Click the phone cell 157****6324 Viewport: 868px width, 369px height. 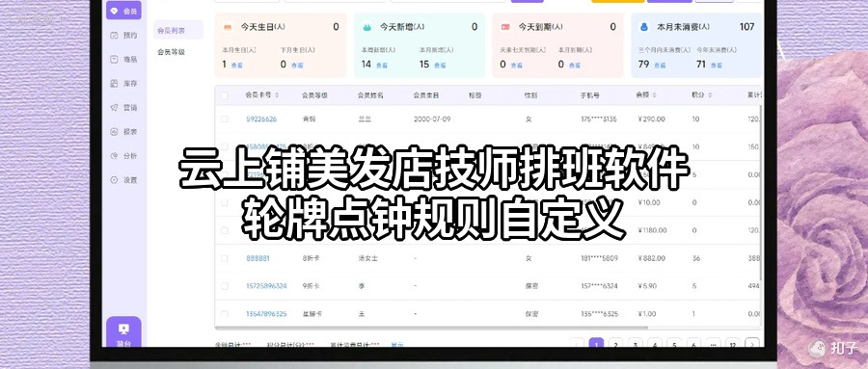tap(600, 286)
